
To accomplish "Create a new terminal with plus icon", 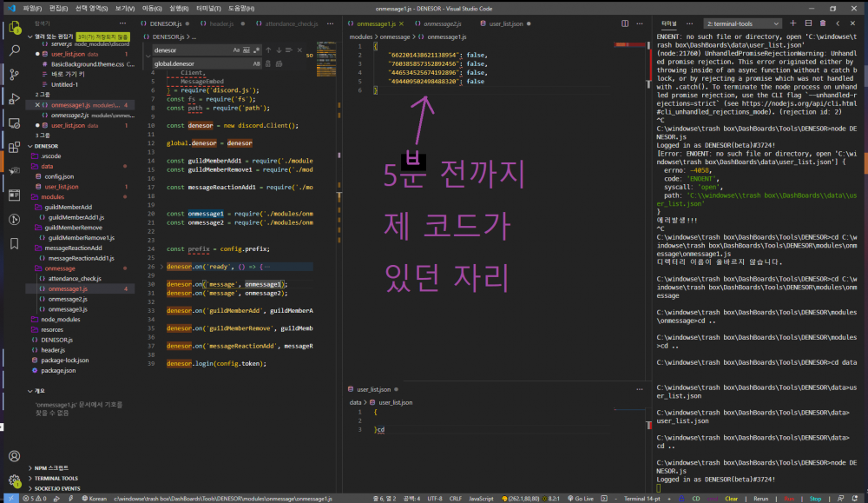I will click(792, 23).
